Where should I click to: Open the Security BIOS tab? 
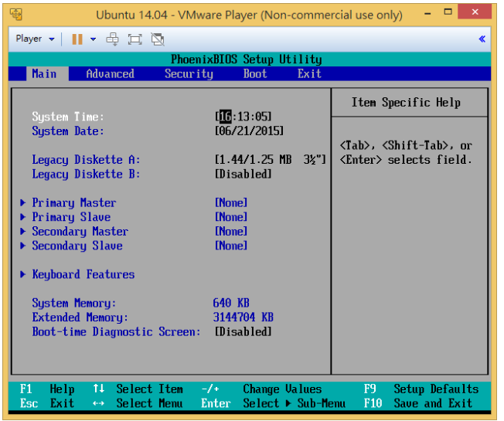click(189, 74)
